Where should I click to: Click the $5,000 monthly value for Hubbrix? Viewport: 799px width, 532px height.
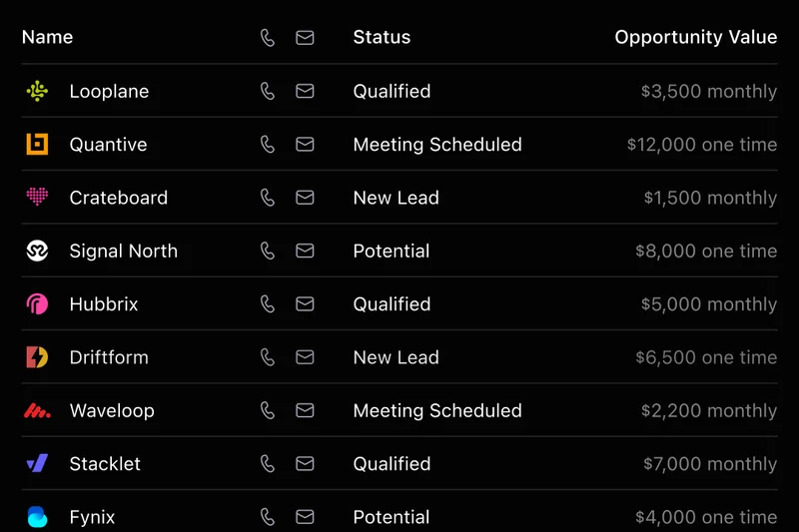[x=708, y=304]
